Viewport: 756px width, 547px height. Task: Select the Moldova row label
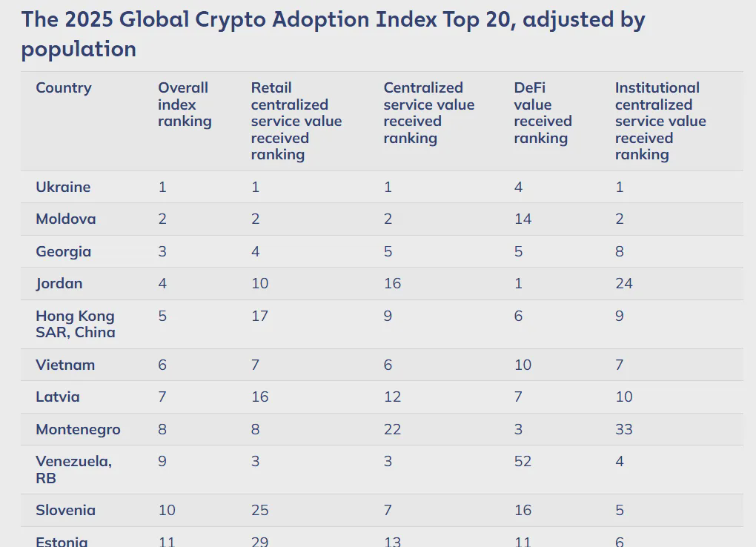(66, 219)
